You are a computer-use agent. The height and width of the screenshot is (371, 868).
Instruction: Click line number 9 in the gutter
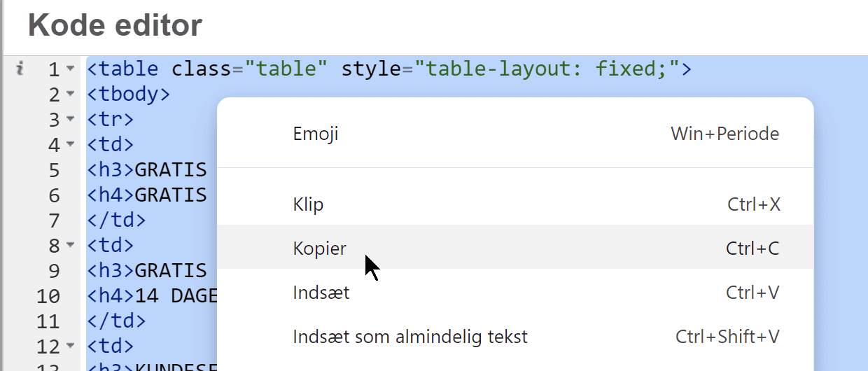coord(55,271)
